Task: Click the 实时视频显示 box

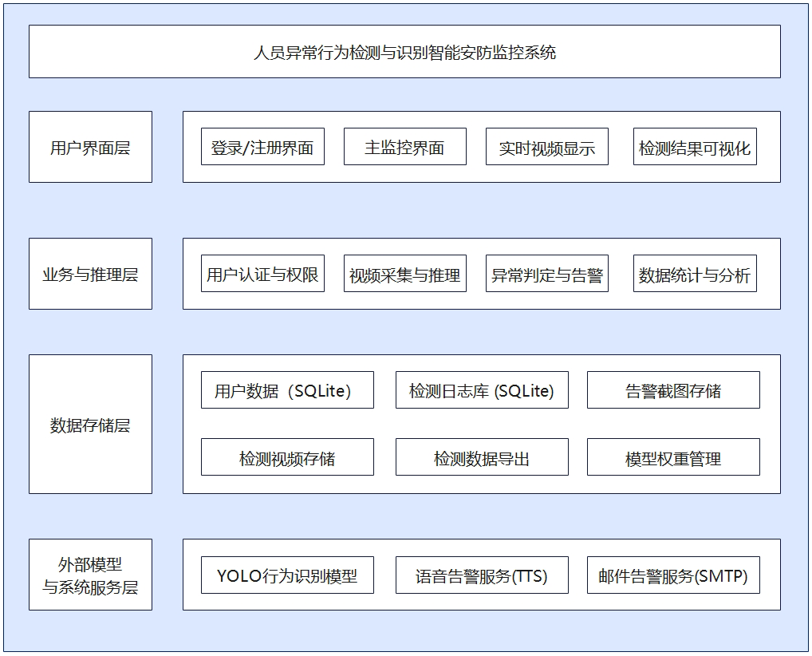Action: 546,147
